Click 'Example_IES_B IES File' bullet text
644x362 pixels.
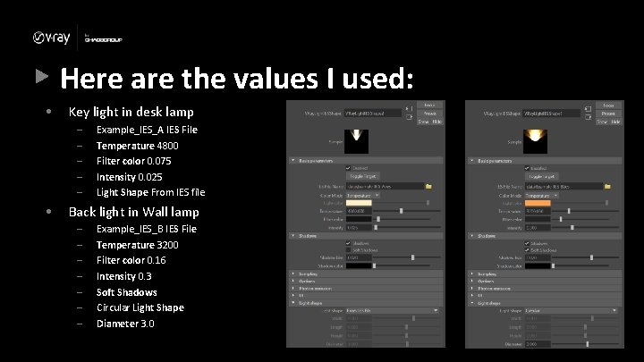click(147, 229)
